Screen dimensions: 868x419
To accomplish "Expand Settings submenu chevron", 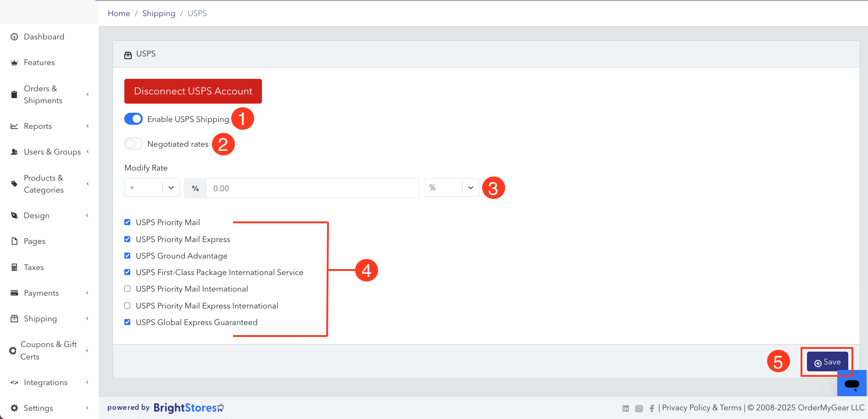I will pyautogui.click(x=87, y=408).
